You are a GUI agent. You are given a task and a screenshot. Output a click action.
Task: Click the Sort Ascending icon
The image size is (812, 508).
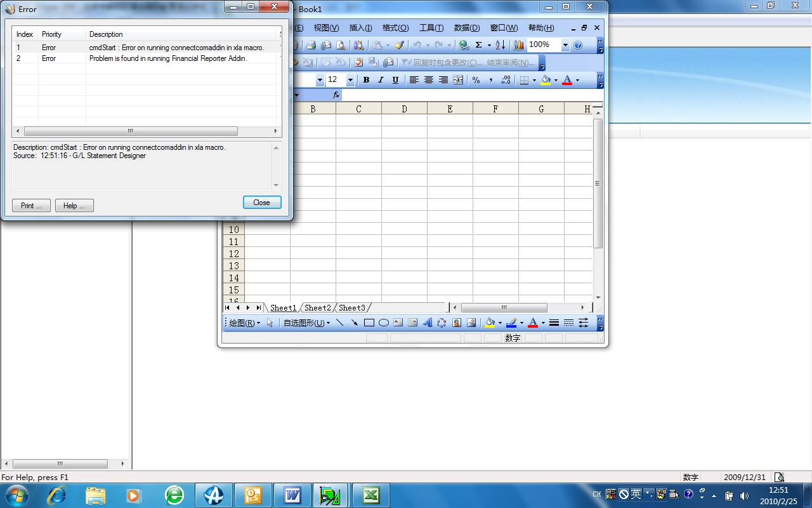click(x=500, y=45)
